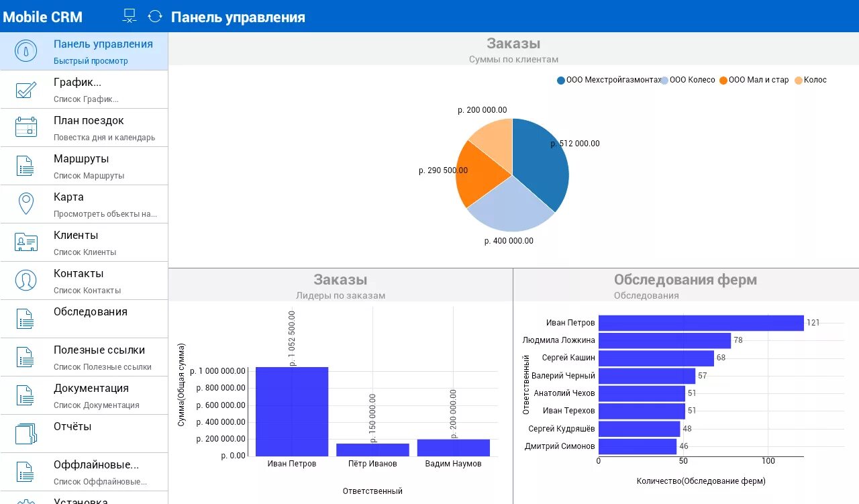Click the Mobile CRM title
This screenshot has width=859, height=504.
[43, 17]
